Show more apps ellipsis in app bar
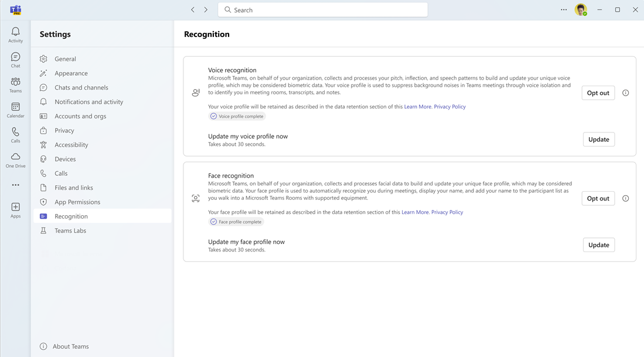Image resolution: width=644 pixels, height=357 pixels. point(16,185)
